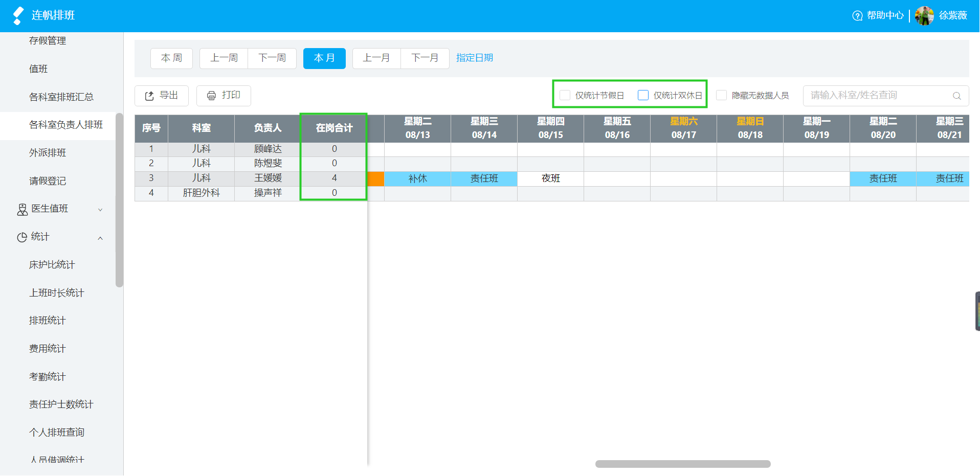Open the 帮助中心 question mark icon
Screen dimensions: 980x476
tap(857, 16)
